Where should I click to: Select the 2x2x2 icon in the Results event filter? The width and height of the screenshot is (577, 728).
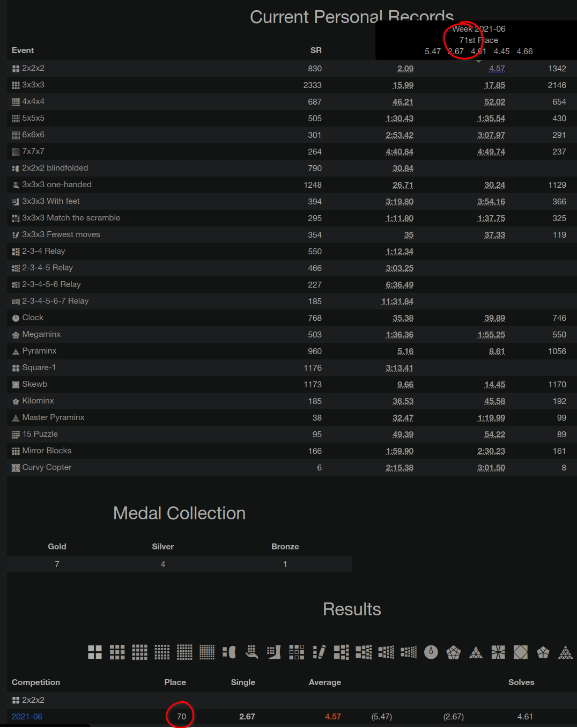95,652
